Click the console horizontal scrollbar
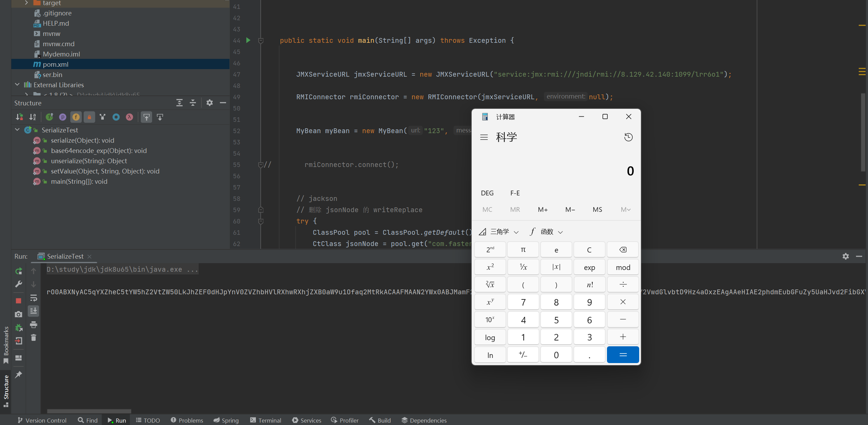The image size is (868, 425). click(89, 411)
